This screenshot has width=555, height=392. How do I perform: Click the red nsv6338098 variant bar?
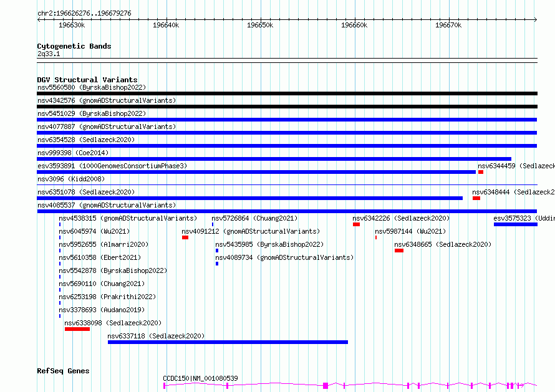[x=77, y=329]
